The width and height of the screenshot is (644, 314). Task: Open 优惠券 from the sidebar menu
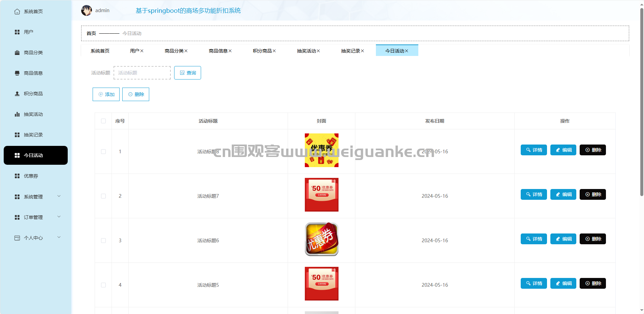[31, 176]
